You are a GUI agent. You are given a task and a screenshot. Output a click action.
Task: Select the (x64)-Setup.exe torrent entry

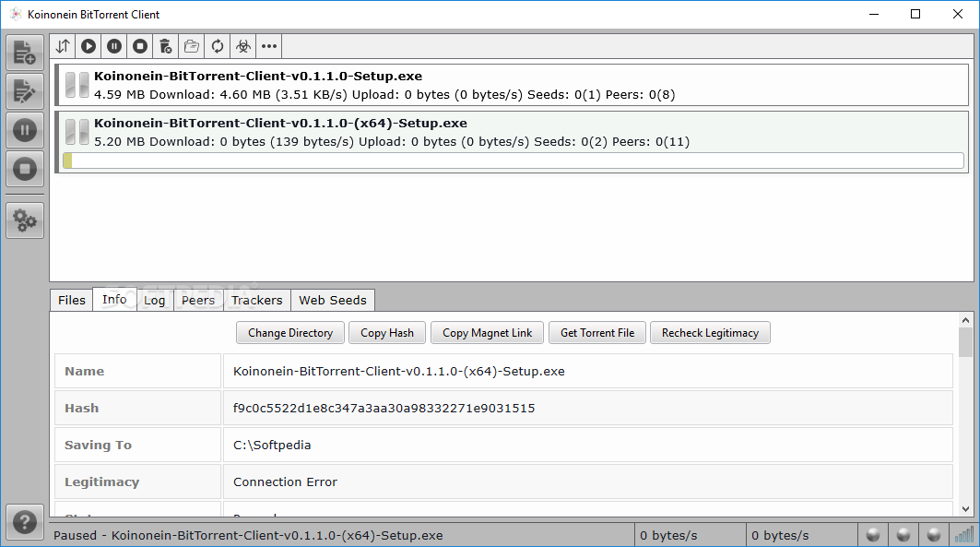(x=512, y=142)
